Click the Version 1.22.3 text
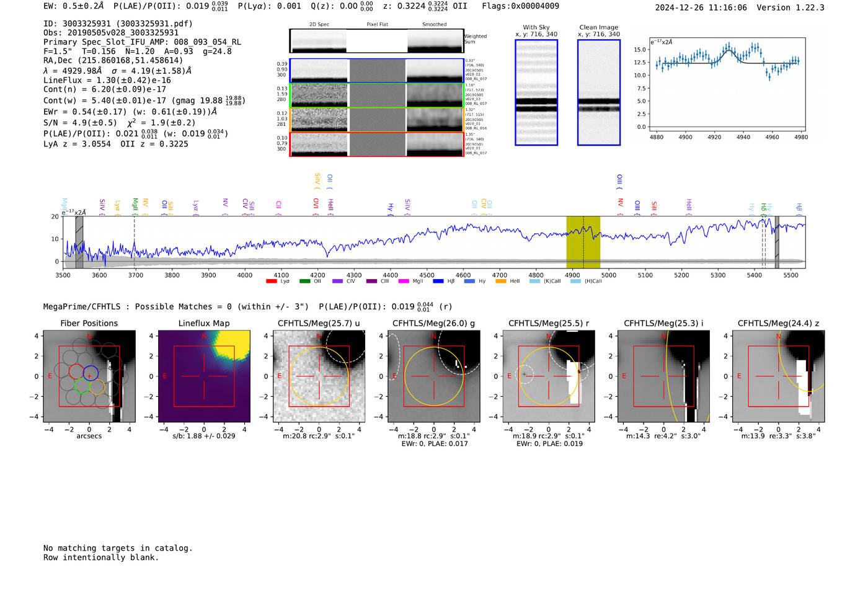Viewport: 868px width, 591px height. click(790, 7)
